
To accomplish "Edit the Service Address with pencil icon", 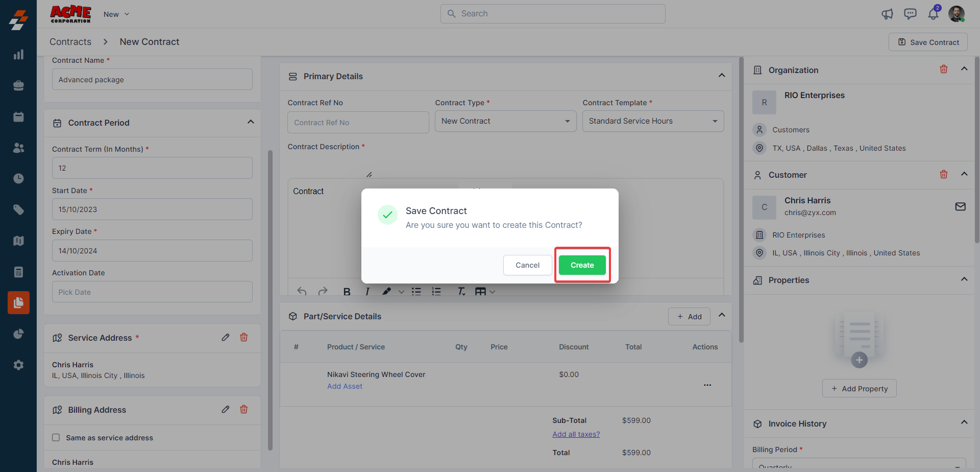I will (x=226, y=338).
